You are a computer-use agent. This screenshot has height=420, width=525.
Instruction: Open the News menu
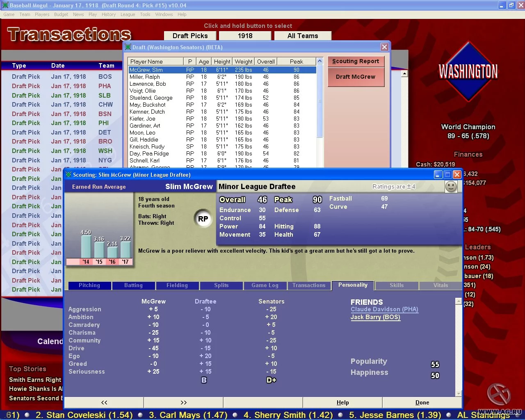(x=78, y=14)
